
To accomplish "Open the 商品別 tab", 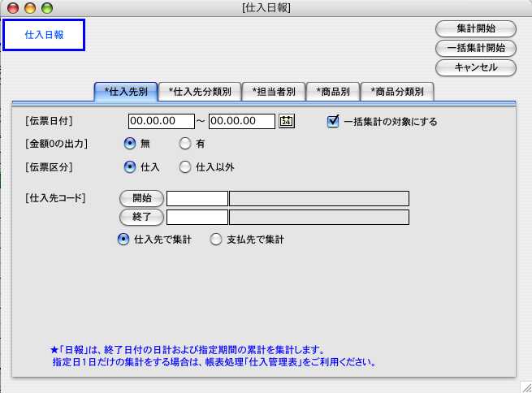I will 334,91.
